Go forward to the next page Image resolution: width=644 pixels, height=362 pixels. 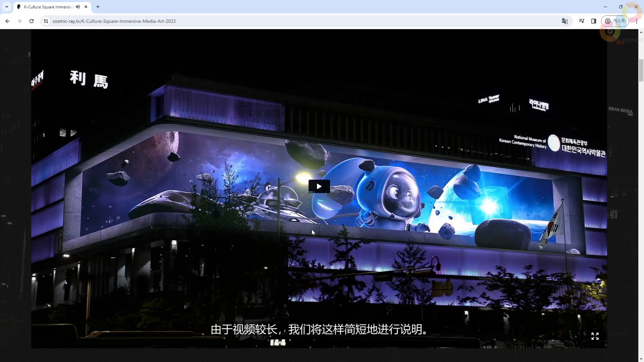pos(19,21)
